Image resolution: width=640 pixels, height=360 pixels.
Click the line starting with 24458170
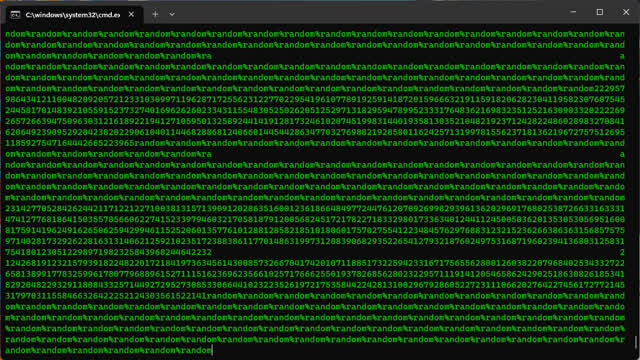coord(315,110)
